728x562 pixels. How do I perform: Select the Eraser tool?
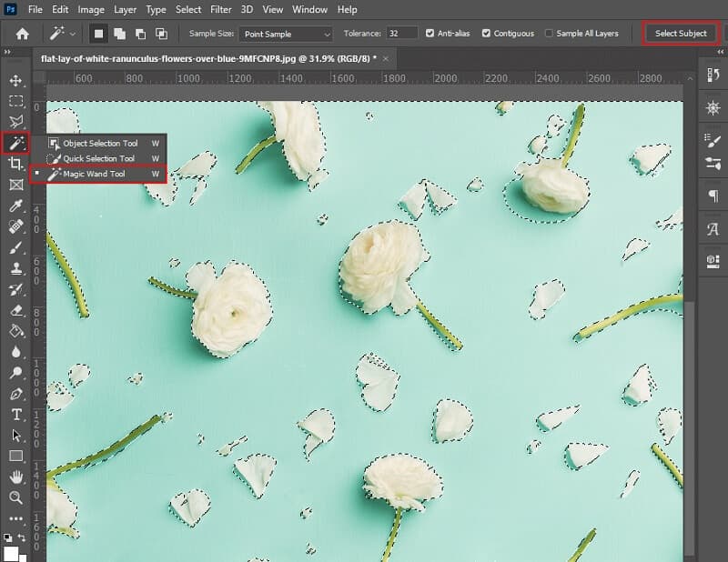point(15,310)
